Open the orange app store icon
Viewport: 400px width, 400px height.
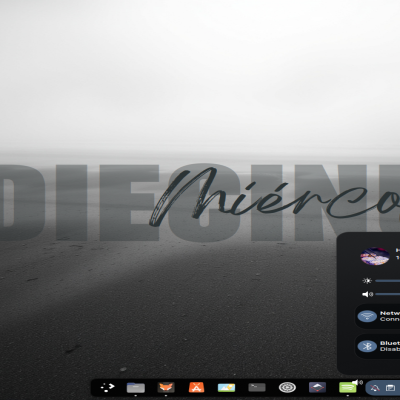[x=196, y=388]
